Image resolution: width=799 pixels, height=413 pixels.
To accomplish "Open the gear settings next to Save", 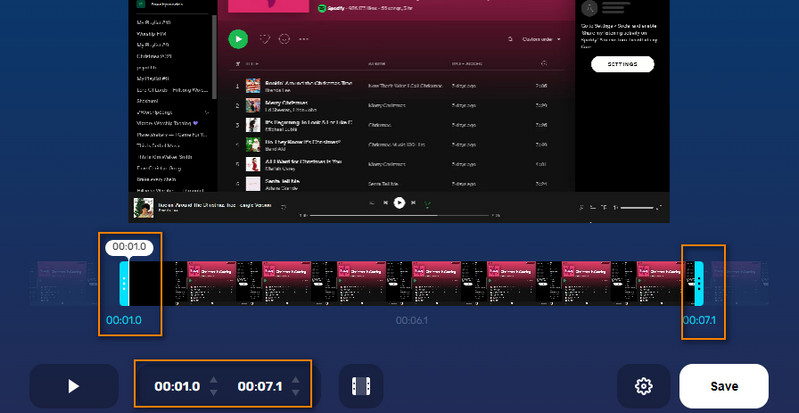I will (644, 386).
